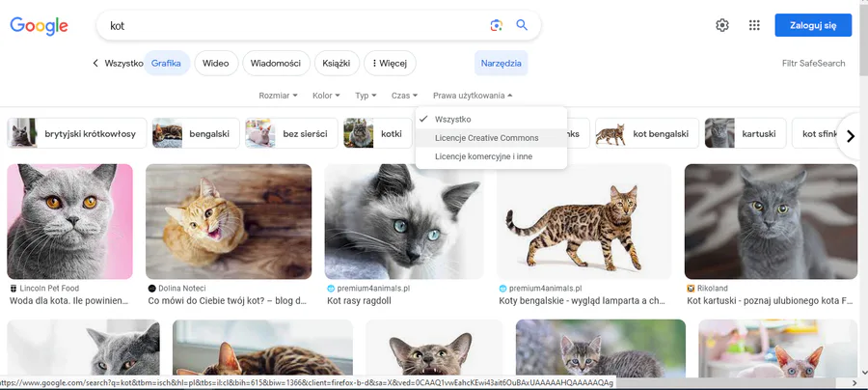Screen dimensions: 868x390
Task: Open the Google apps grid icon
Action: click(754, 25)
